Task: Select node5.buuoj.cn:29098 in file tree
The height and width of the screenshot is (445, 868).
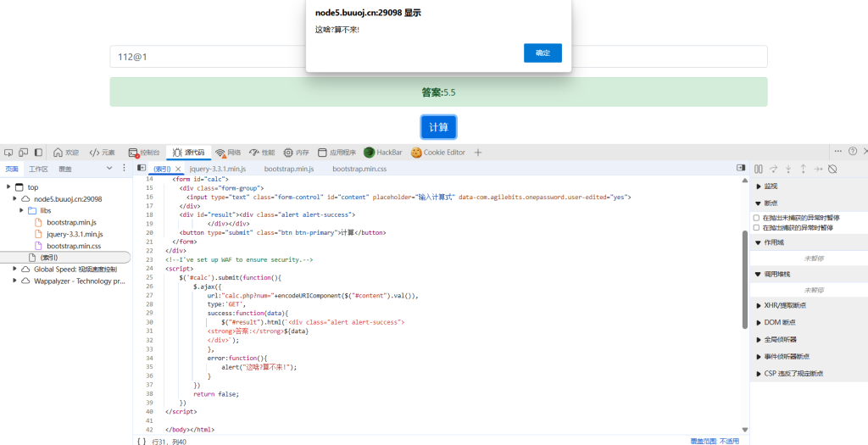Action: pos(68,198)
